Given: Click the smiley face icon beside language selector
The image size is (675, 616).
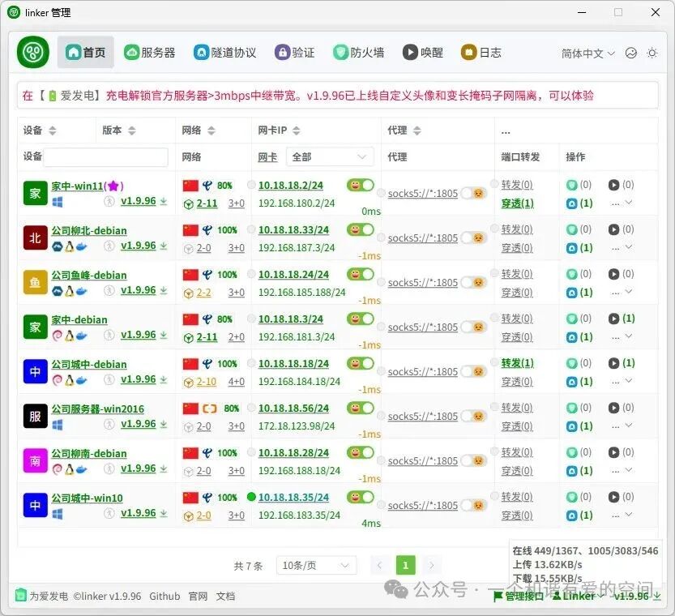Looking at the screenshot, I should tap(631, 53).
